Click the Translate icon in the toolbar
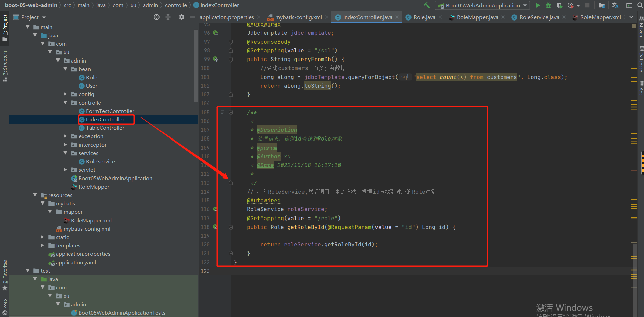644x317 pixels. pyautogui.click(x=615, y=5)
